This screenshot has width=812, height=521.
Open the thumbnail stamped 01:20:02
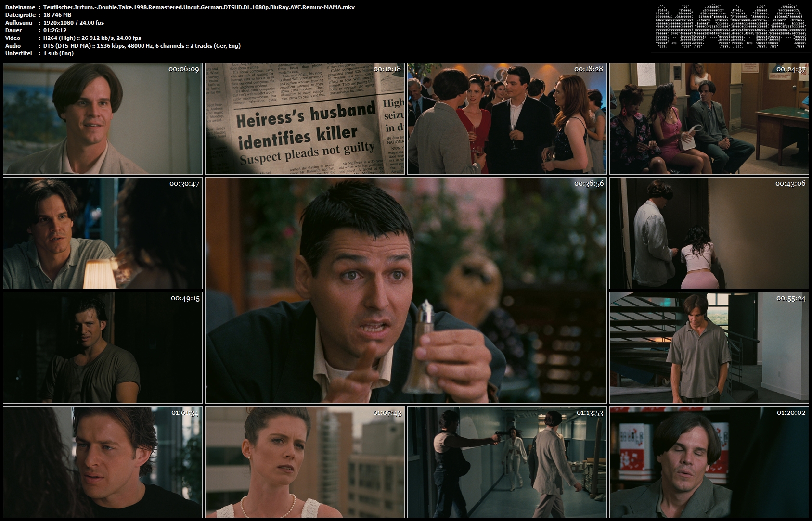(x=709, y=462)
